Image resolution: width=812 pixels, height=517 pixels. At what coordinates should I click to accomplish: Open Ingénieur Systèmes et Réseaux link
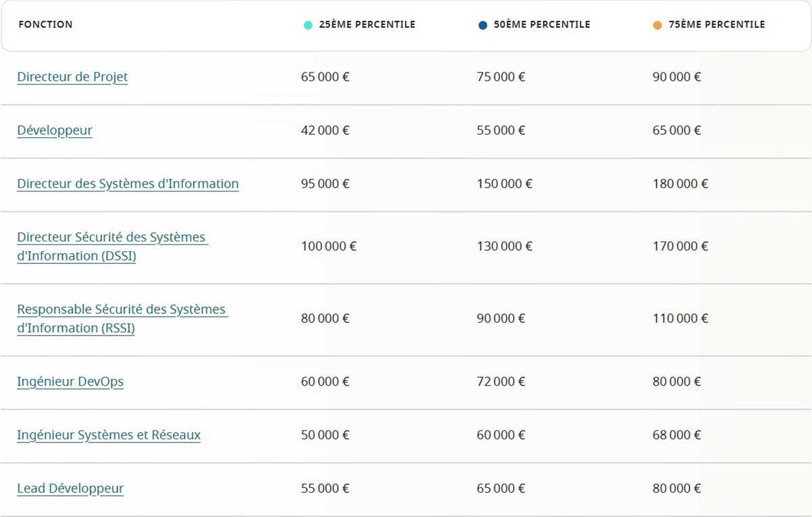(x=109, y=435)
